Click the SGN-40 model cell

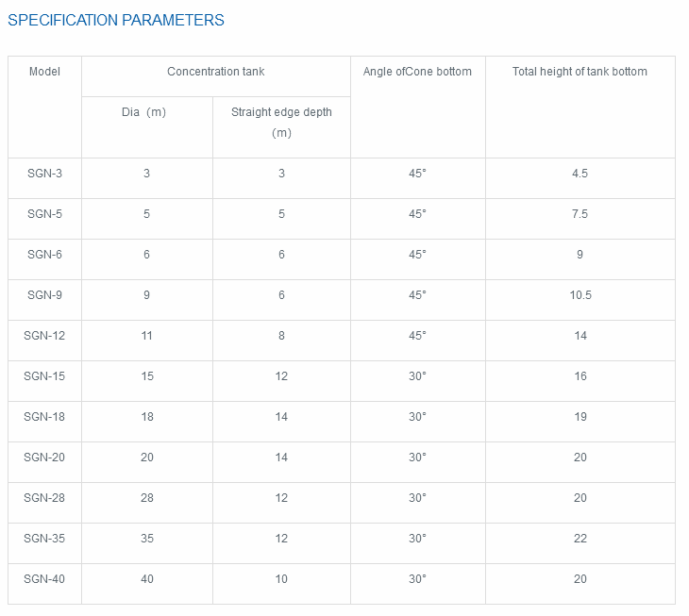point(44,579)
